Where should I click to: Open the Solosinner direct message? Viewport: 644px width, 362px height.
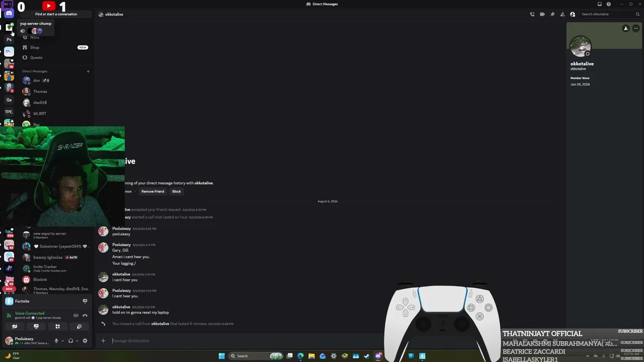point(56,246)
